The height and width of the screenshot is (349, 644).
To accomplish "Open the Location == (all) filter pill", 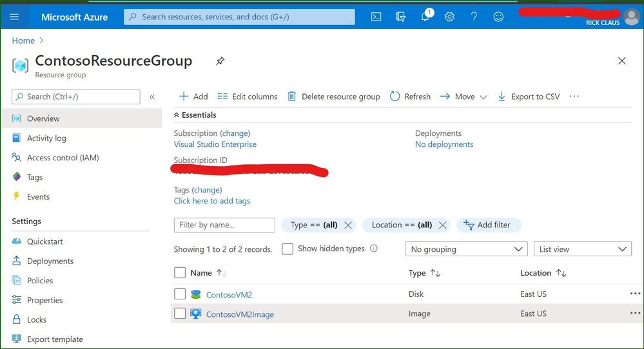I will 402,225.
